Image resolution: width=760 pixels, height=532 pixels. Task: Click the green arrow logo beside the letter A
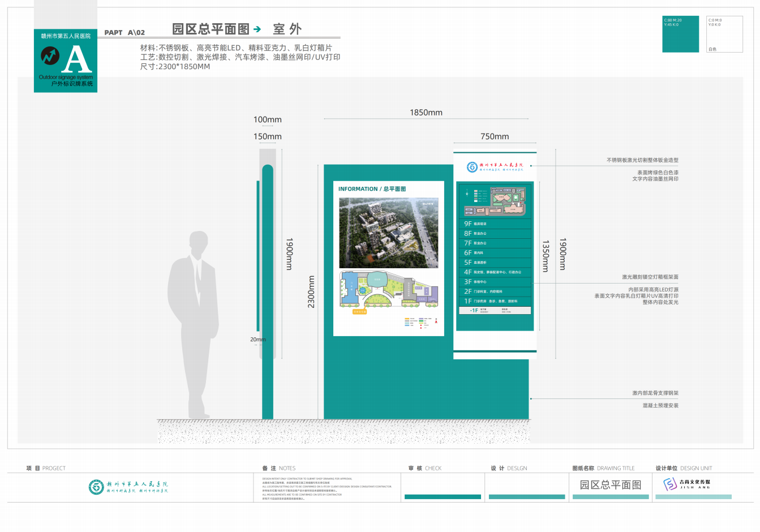[50, 55]
